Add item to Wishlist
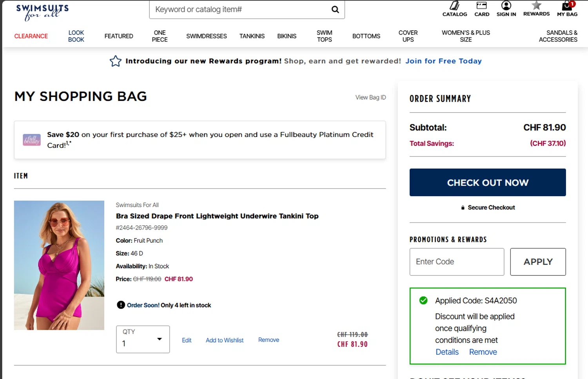The width and height of the screenshot is (588, 379). click(x=225, y=340)
